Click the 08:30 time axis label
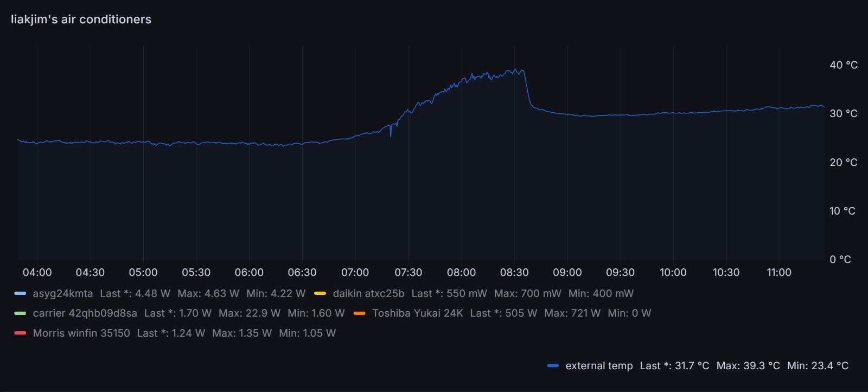Screen dimensions: 868x392 tap(514, 272)
